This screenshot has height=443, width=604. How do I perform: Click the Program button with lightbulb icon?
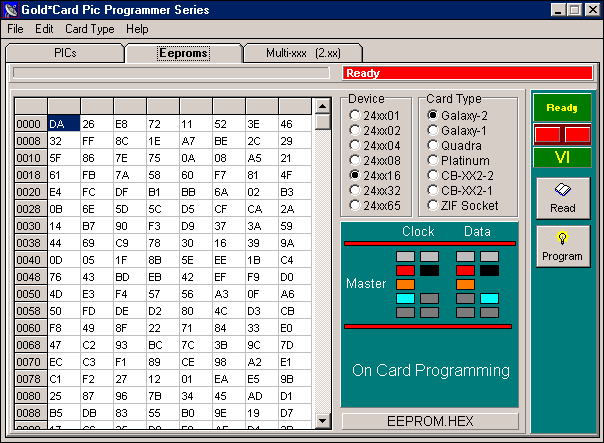click(563, 247)
